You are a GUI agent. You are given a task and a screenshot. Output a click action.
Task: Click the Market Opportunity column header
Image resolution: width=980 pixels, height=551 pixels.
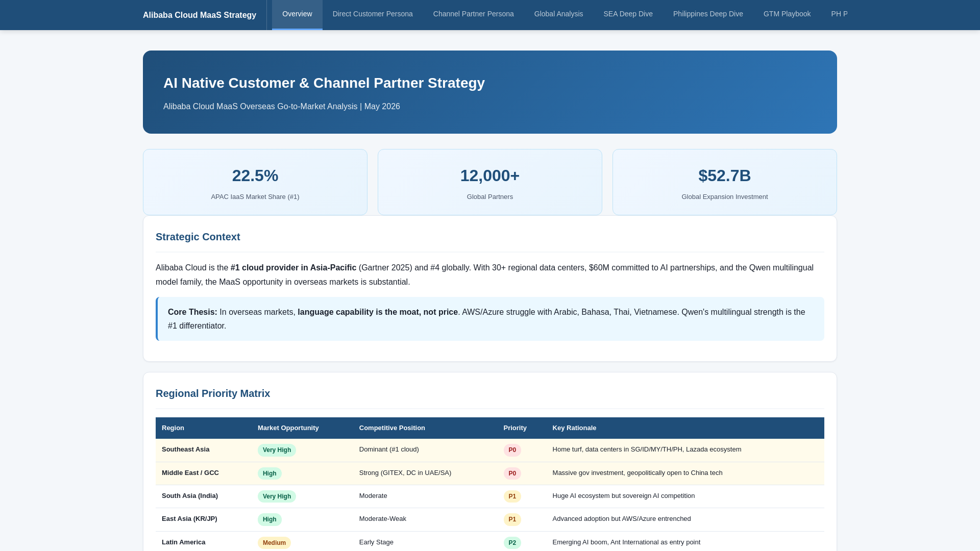(288, 428)
